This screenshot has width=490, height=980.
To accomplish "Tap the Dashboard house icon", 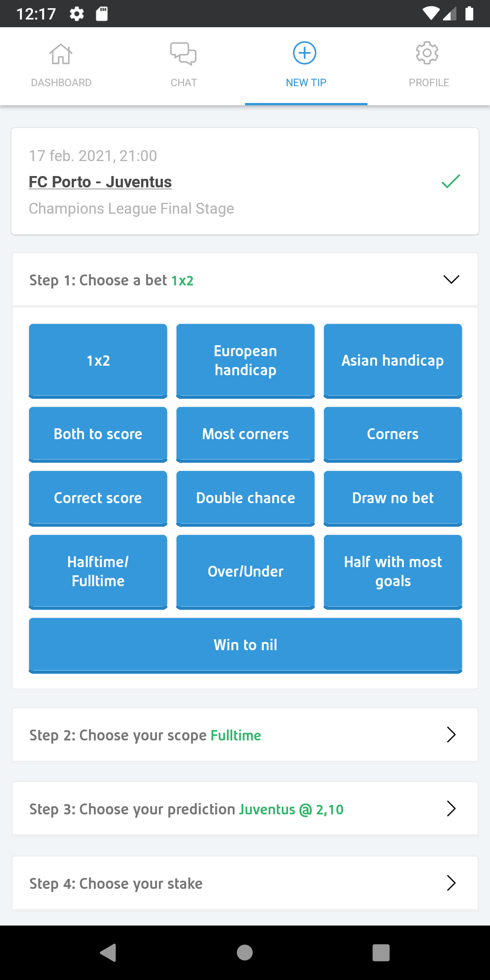I will (61, 54).
